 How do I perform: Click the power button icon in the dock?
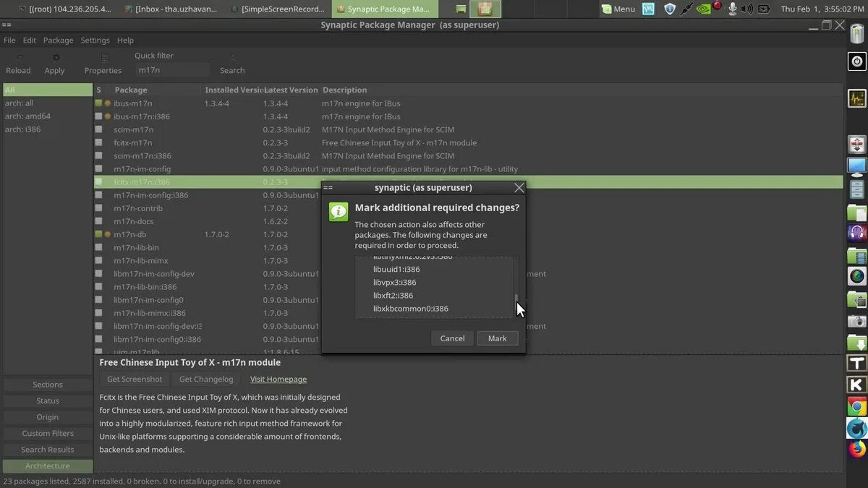click(857, 61)
